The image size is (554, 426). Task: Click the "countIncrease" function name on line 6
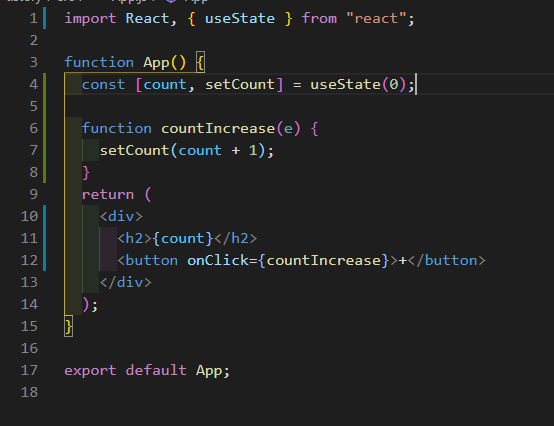click(218, 129)
